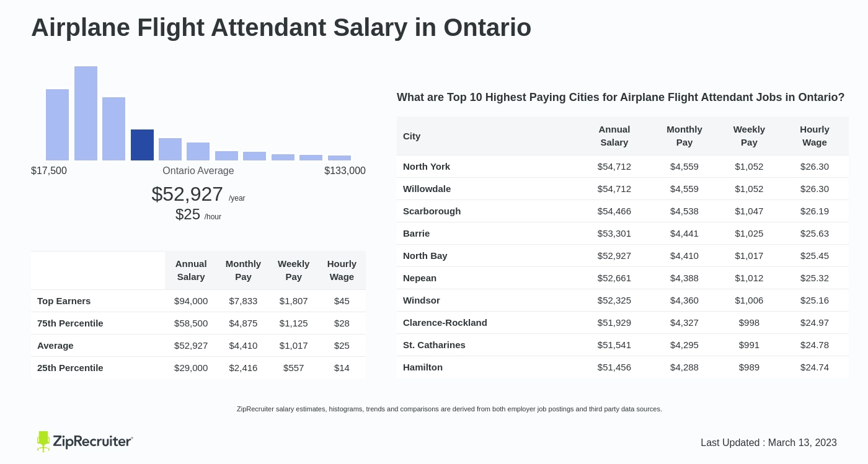Click Monthly Pay header in cities table
This screenshot has width=868, height=464.
(x=684, y=136)
